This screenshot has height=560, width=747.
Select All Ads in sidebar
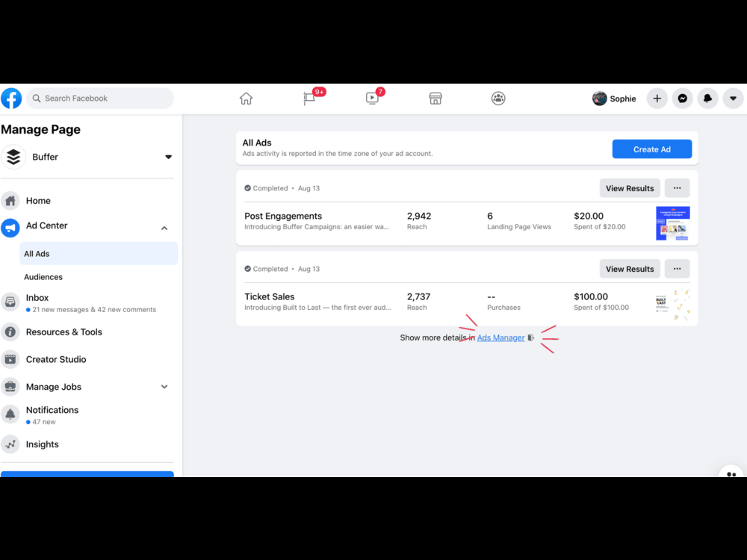point(99,254)
